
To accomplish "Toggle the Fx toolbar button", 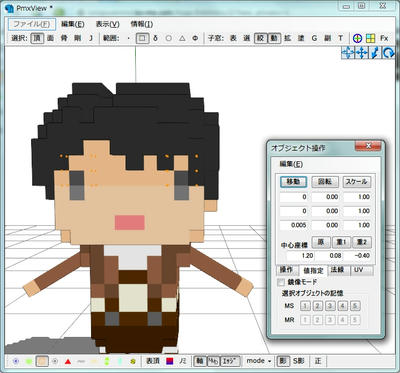I will click(384, 38).
